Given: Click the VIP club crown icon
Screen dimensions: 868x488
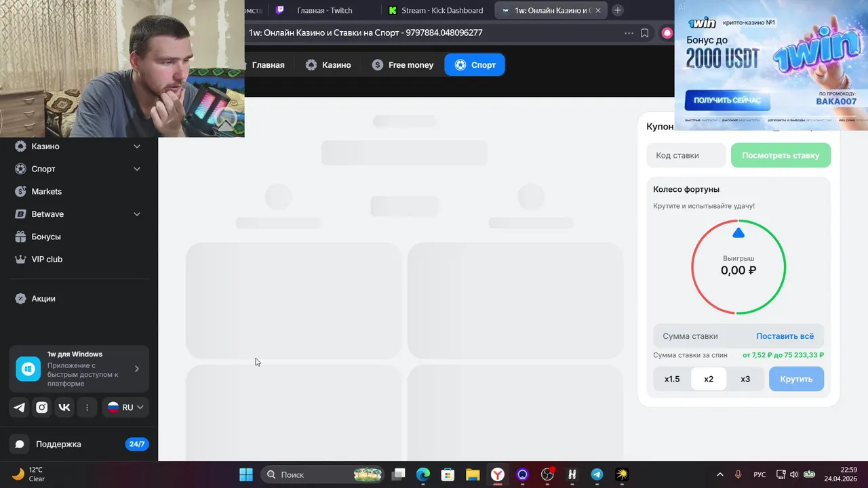Looking at the screenshot, I should 20,259.
